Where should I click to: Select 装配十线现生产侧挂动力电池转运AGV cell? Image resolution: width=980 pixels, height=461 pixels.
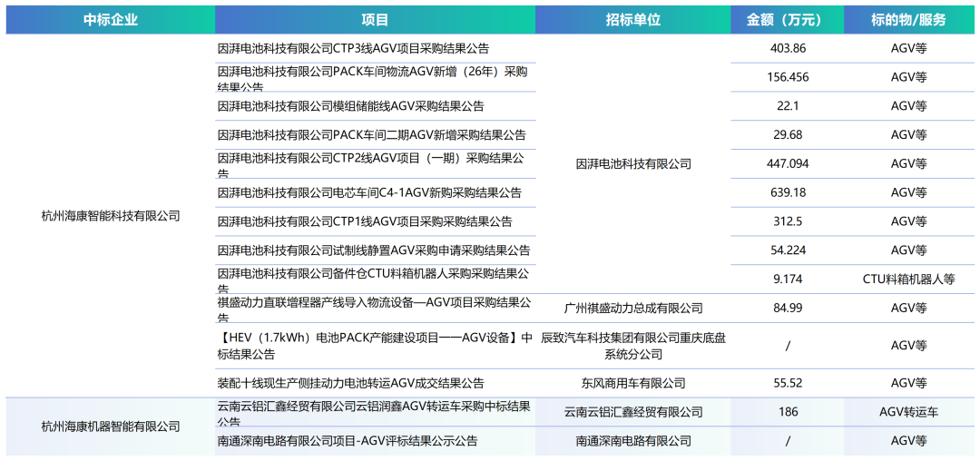click(375, 383)
